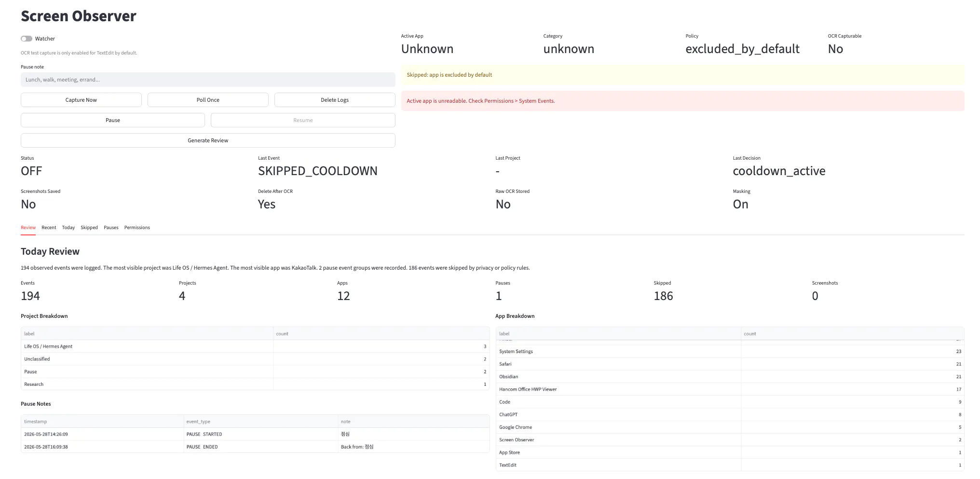Image resolution: width=980 pixels, height=479 pixels.
Task: Click the Pause row in Project Breakdown
Action: (x=255, y=371)
